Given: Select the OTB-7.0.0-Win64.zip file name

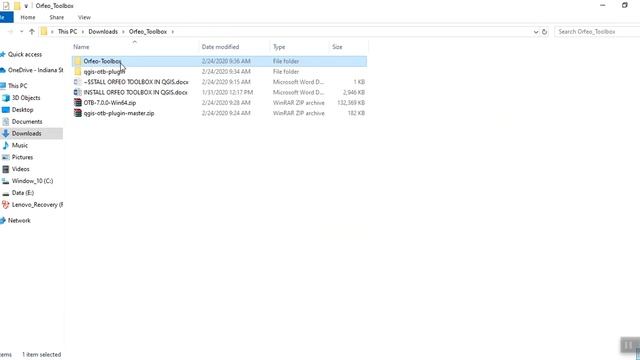Looking at the screenshot, I should (x=110, y=103).
